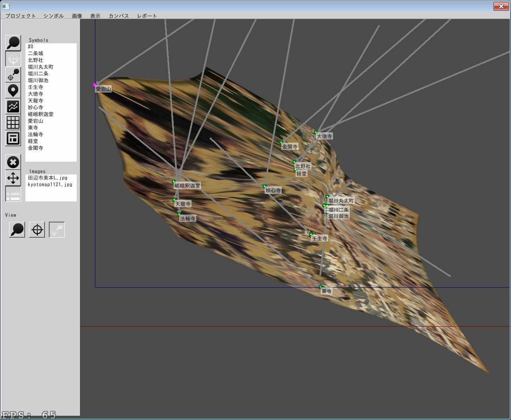Click the 東寺 label on the map canvas
Viewport: 511px width, 420px height.
point(326,291)
